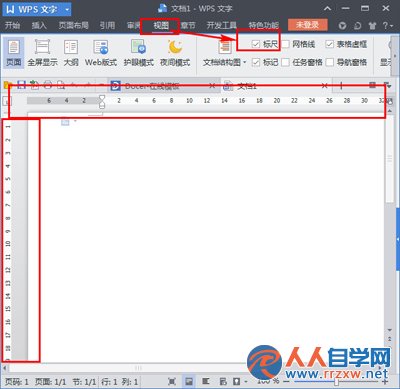Viewport: 400px width, 389px height.
Task: Click the zoom in plus icon
Action: [x=385, y=382]
